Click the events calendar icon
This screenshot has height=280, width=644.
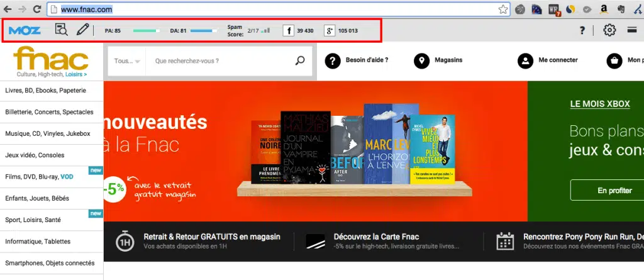coord(505,241)
